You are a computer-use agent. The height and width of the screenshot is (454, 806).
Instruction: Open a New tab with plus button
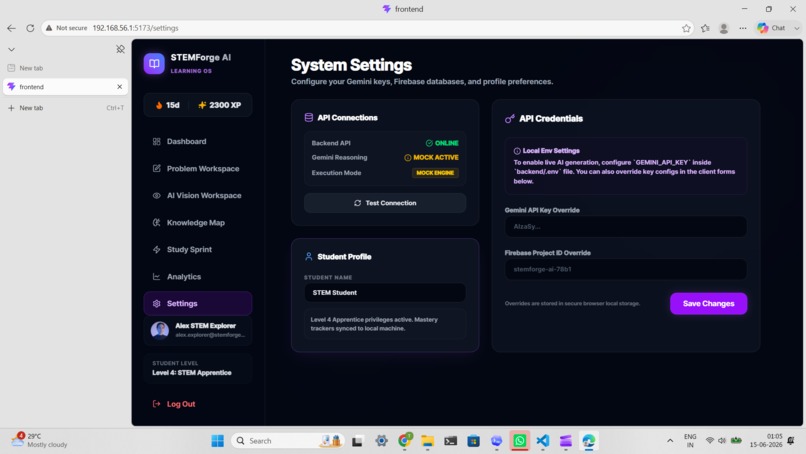click(65, 108)
